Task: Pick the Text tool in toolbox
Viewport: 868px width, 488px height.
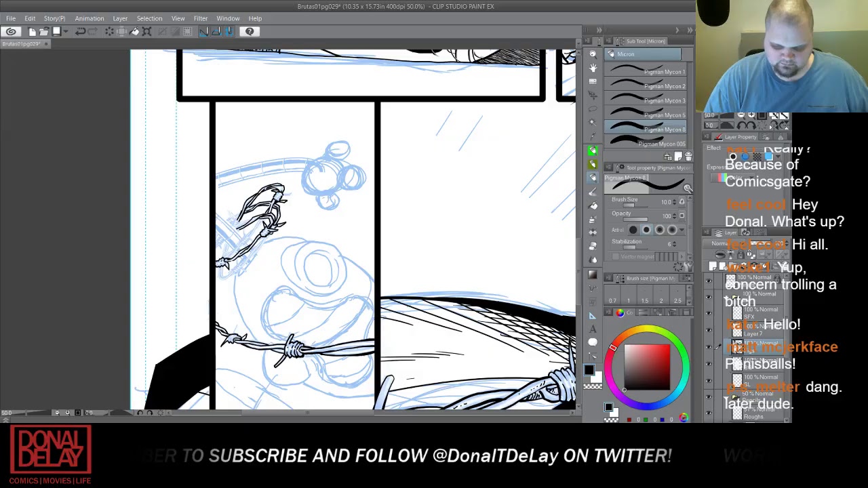Action: [x=593, y=329]
